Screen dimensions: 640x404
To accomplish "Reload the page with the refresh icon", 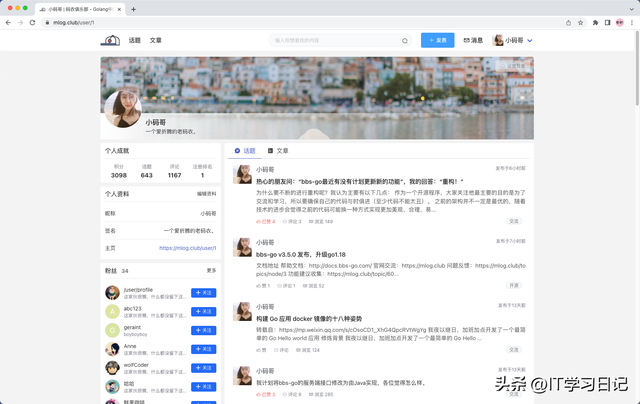I will (x=32, y=22).
